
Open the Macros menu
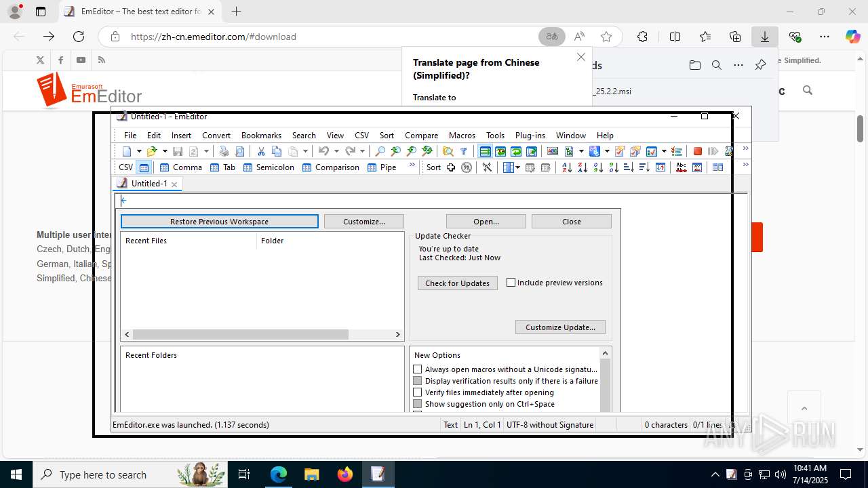click(x=462, y=135)
